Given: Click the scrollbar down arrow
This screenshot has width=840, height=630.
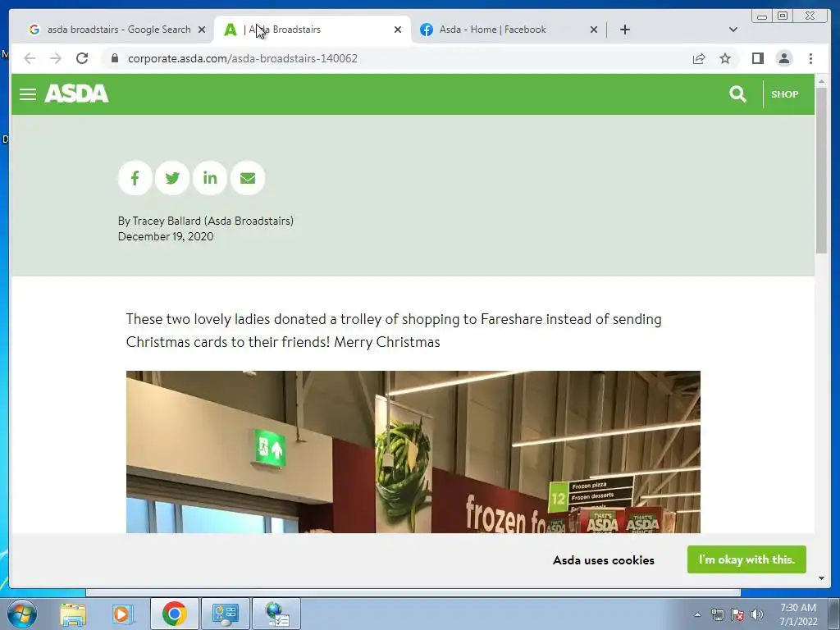Looking at the screenshot, I should pyautogui.click(x=821, y=578).
